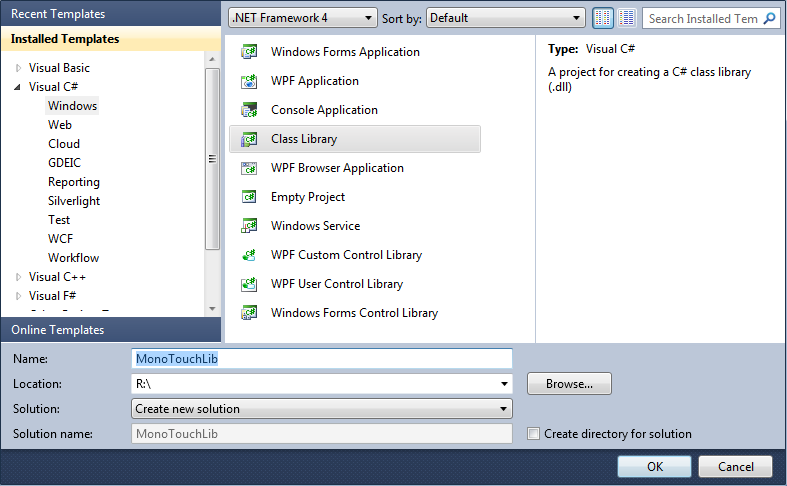
Task: Open the Sort by dropdown
Action: pos(506,18)
